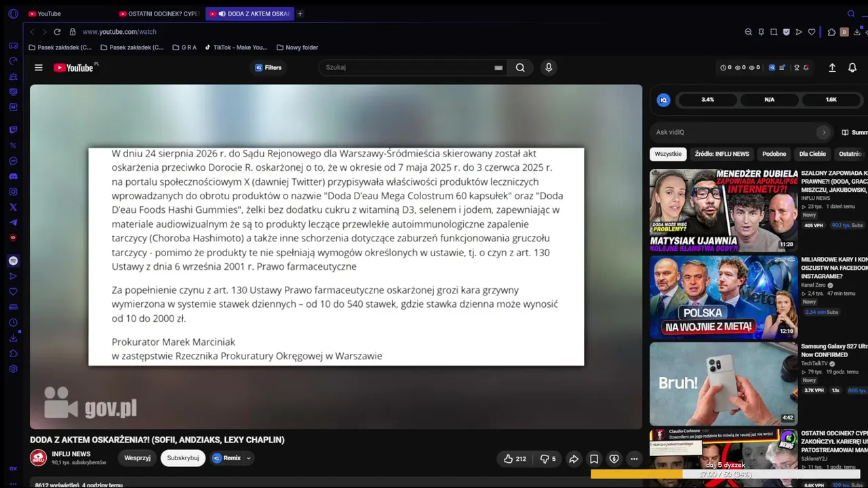The width and height of the screenshot is (868, 488).
Task: Start voice search with the microphone
Action: coord(549,67)
